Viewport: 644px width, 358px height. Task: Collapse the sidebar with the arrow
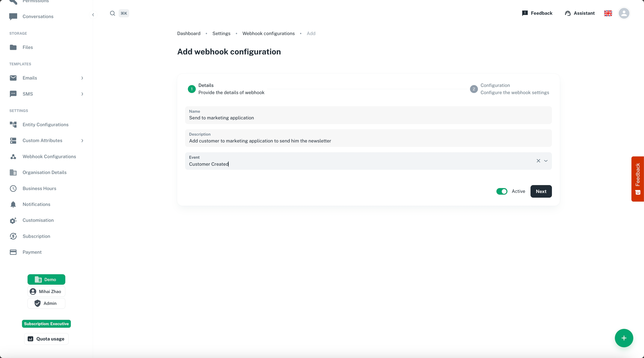point(93,15)
